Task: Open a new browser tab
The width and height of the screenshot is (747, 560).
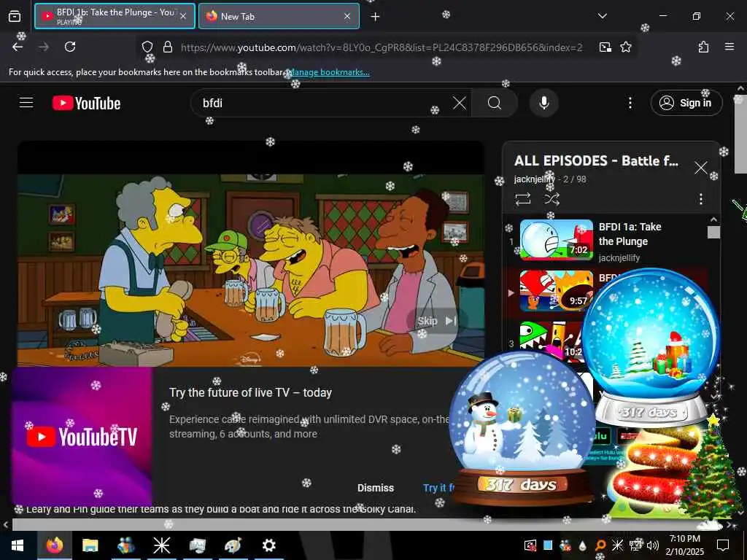Action: [376, 17]
